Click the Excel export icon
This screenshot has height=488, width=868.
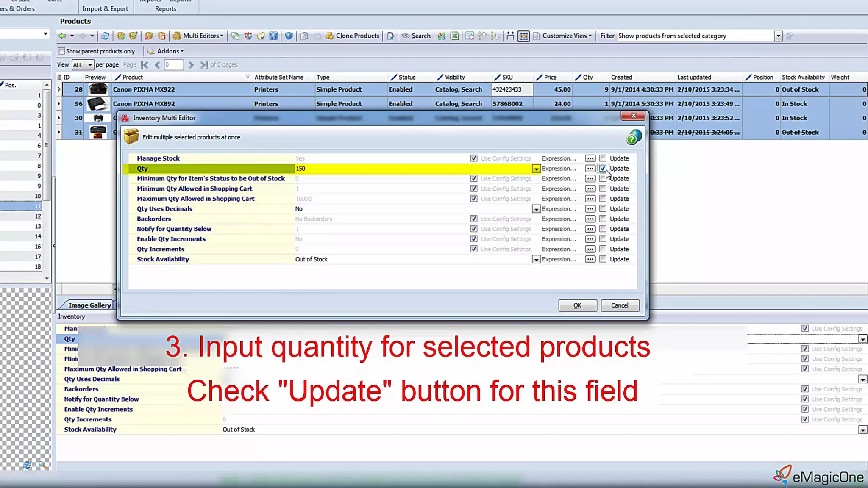[454, 36]
